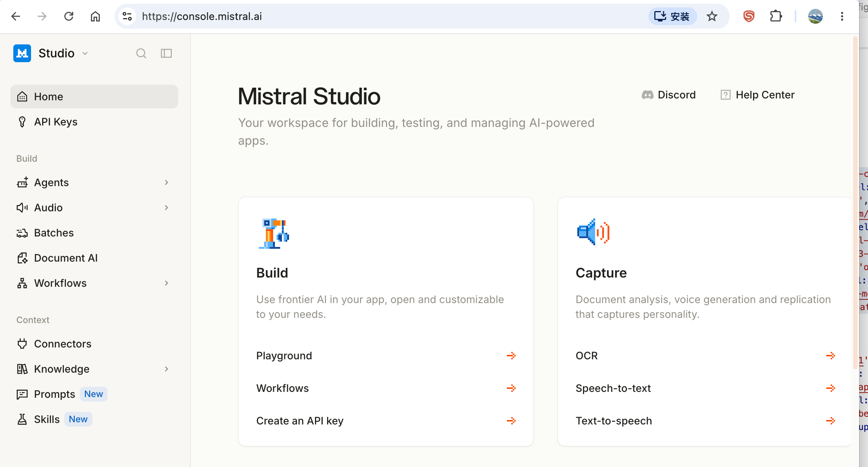
Task: Open the Discord link
Action: (x=668, y=95)
